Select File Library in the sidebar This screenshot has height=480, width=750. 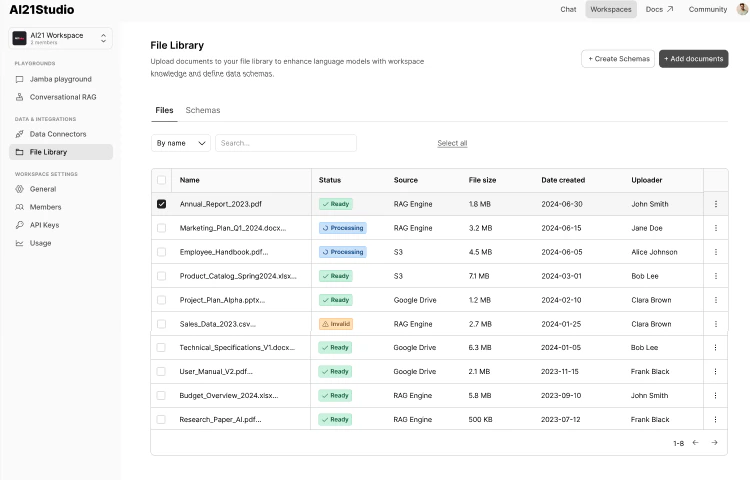point(61,152)
